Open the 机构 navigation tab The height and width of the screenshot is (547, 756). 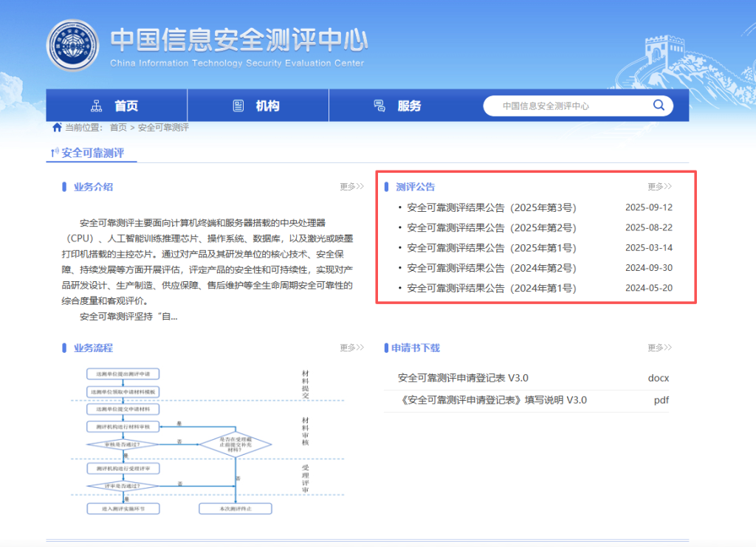click(x=267, y=106)
